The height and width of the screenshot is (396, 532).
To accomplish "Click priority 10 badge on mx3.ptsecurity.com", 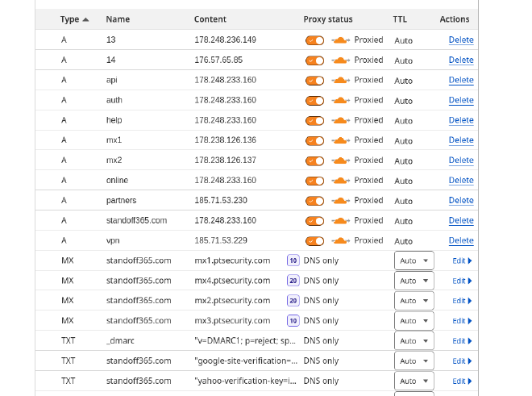I will (x=293, y=321).
